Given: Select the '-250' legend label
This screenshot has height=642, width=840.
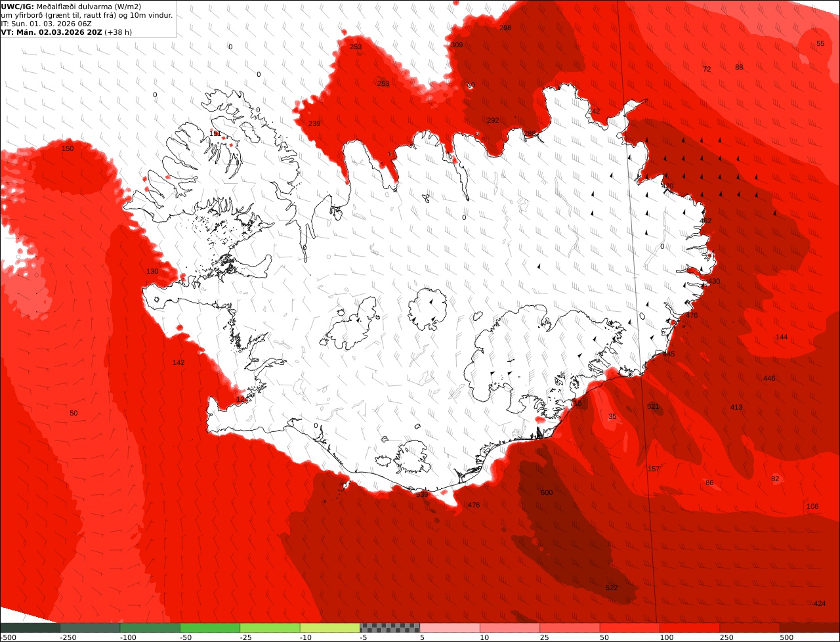Looking at the screenshot, I should [x=68, y=637].
